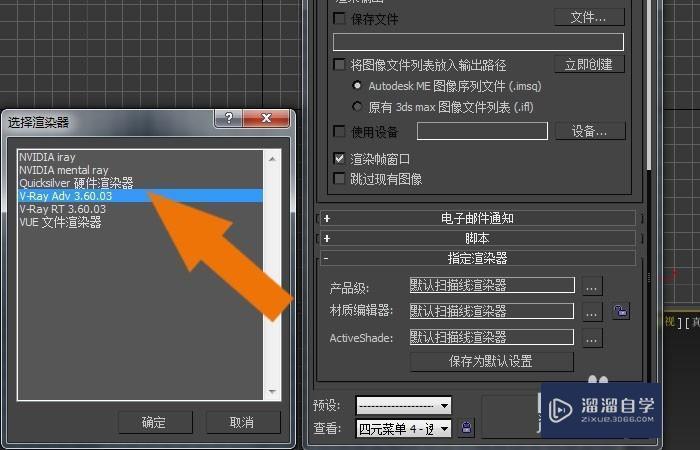Toggle 将图像文件列表放入输出路径 checkbox
700x450 pixels.
pos(339,65)
